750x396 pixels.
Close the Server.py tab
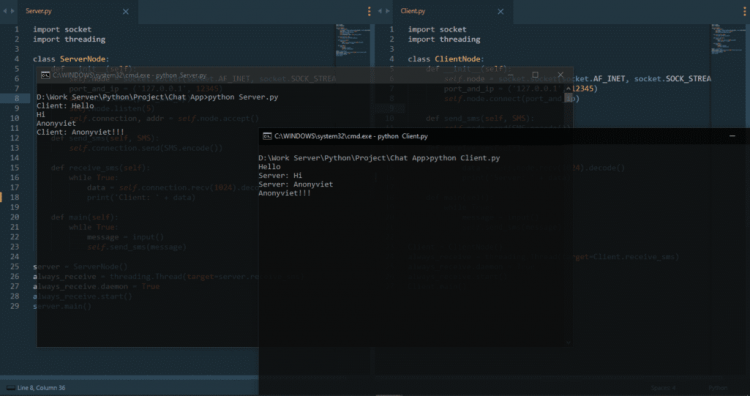[x=125, y=11]
